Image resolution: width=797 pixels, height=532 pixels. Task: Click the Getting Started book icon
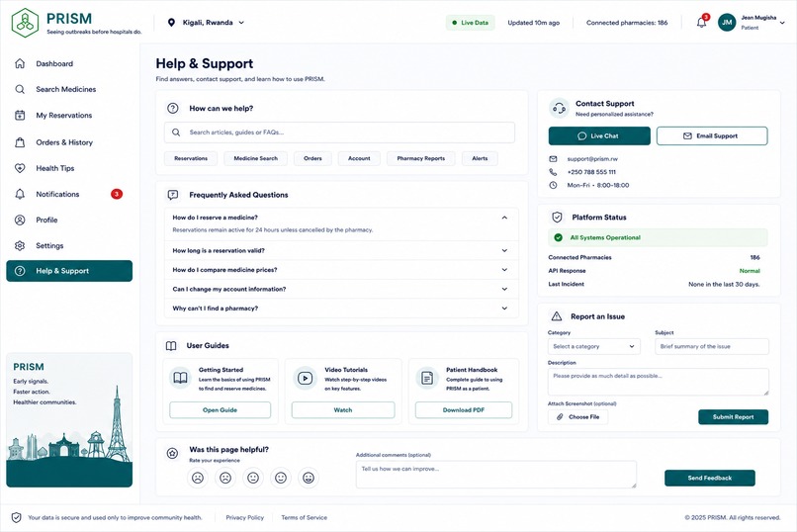180,378
